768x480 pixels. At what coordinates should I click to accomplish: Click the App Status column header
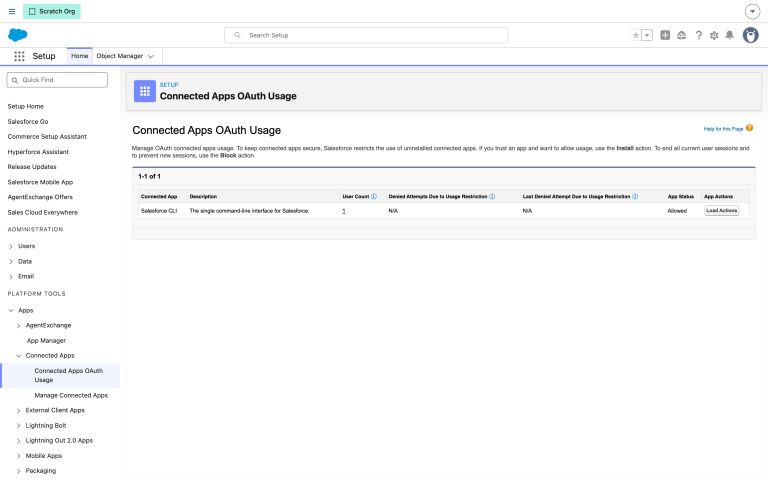click(x=681, y=196)
